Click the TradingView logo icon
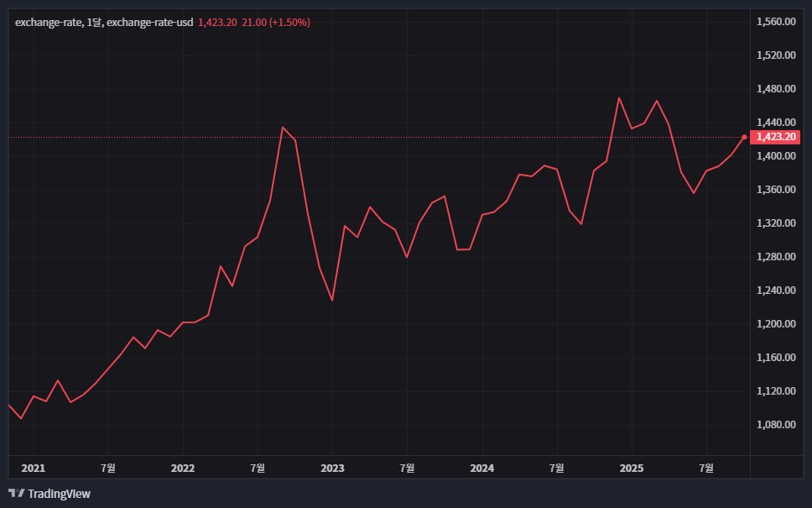This screenshot has height=508, width=812. coord(16,494)
